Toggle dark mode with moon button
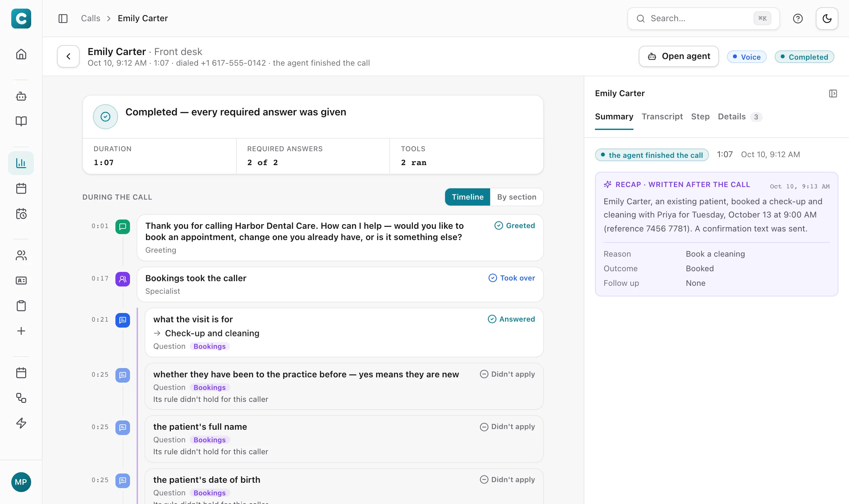 point(827,18)
